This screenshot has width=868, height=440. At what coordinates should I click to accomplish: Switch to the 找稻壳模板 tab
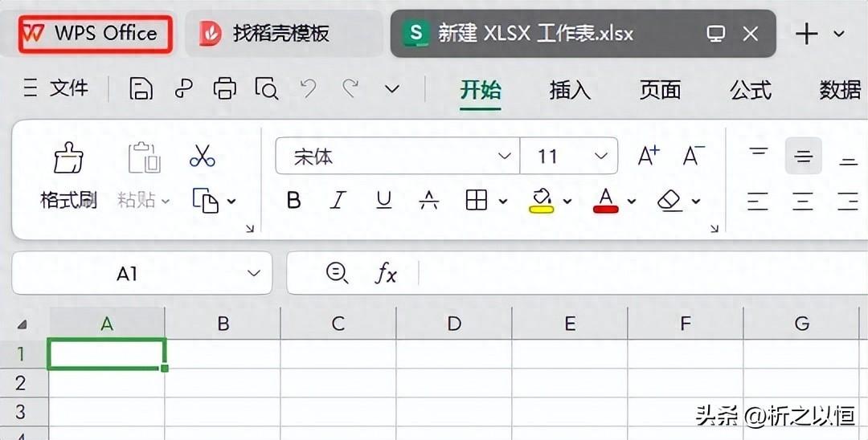tap(284, 34)
